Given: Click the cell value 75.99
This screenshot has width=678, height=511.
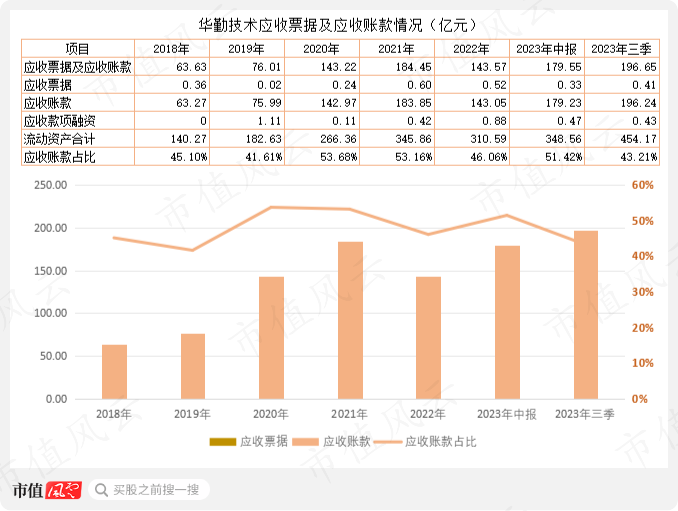Looking at the screenshot, I should (267, 103).
